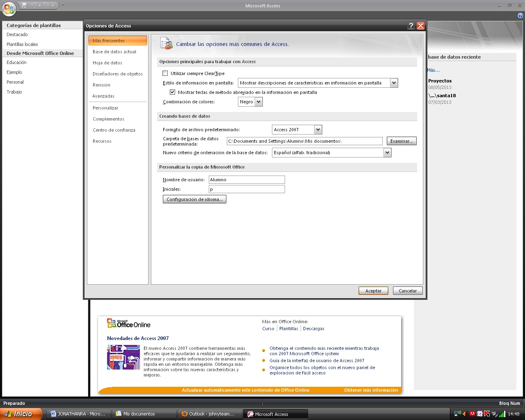The height and width of the screenshot is (420, 525).
Task: Click the folder icon on Mis documentos taskbar button
Action: [119, 414]
